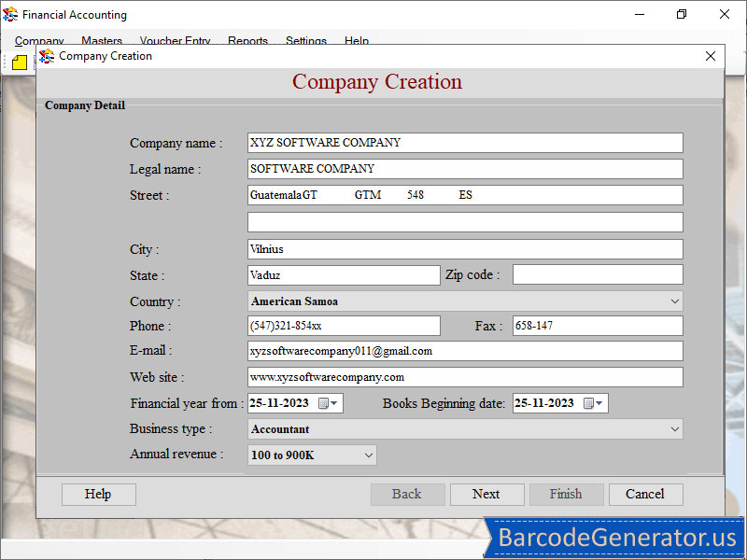Click the Books Beginning date label
747x560 pixels.
coord(444,404)
